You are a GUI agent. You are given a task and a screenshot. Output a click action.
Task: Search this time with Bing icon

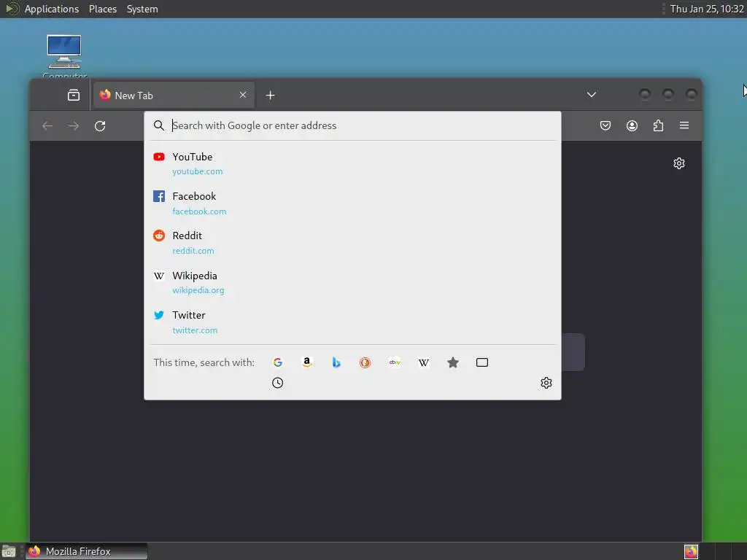pyautogui.click(x=336, y=362)
